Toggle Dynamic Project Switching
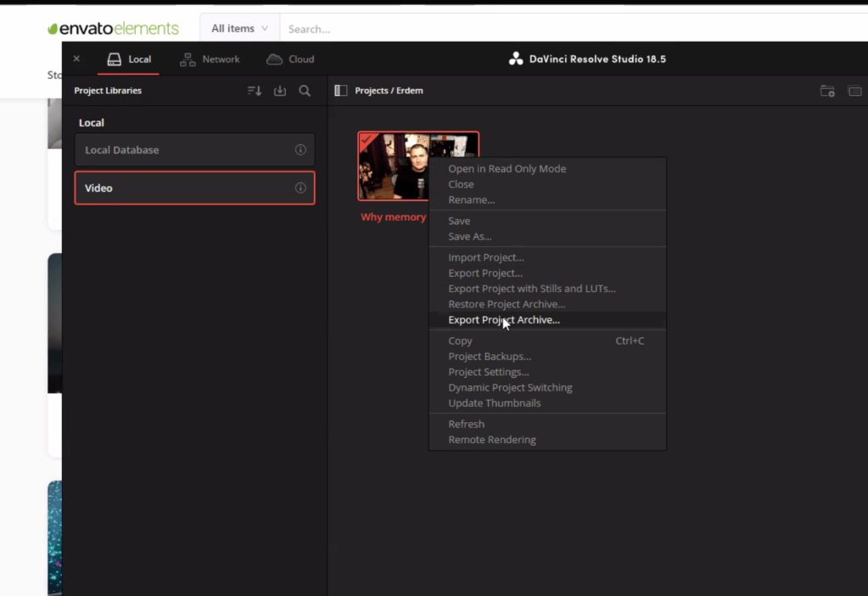 click(548, 387)
